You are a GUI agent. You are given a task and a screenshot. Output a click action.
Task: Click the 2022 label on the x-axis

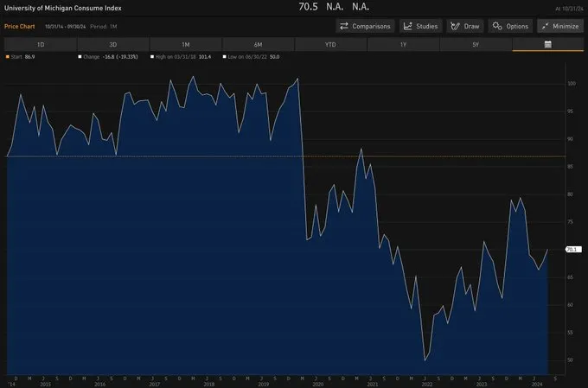click(x=427, y=385)
